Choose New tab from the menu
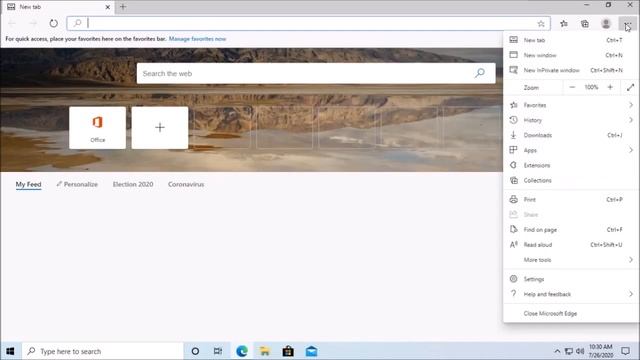 click(x=571, y=40)
